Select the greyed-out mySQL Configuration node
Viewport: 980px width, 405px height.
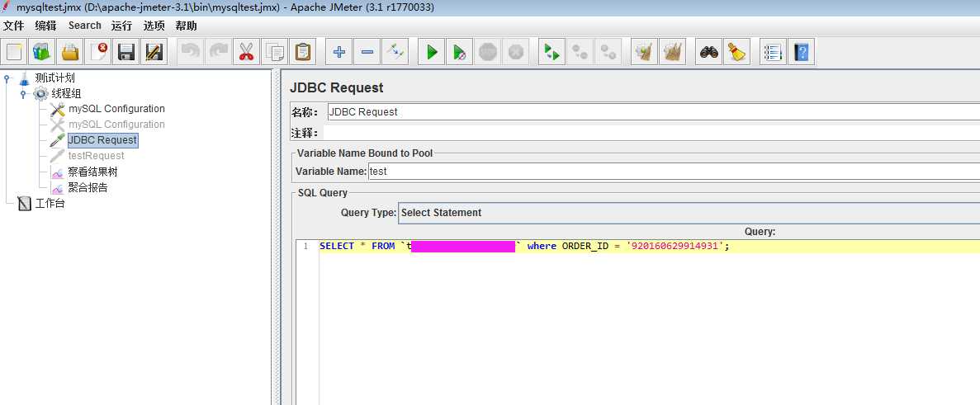tap(117, 125)
